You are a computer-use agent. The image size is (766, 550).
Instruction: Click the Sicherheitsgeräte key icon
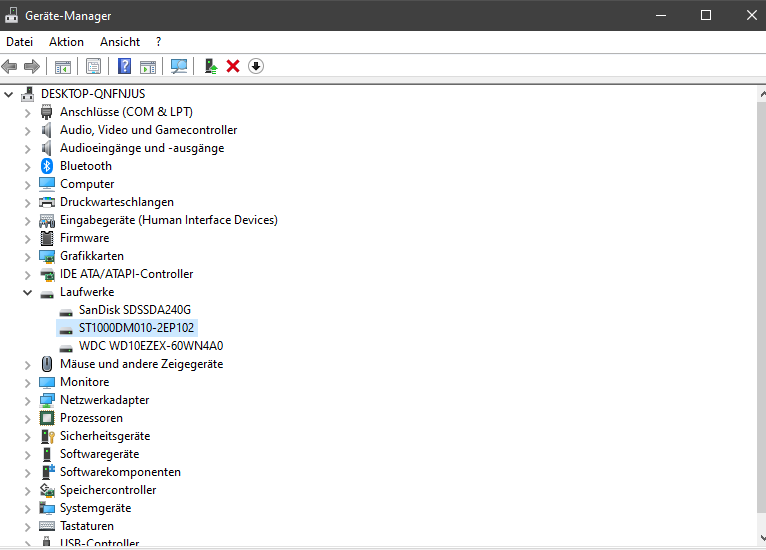(47, 436)
